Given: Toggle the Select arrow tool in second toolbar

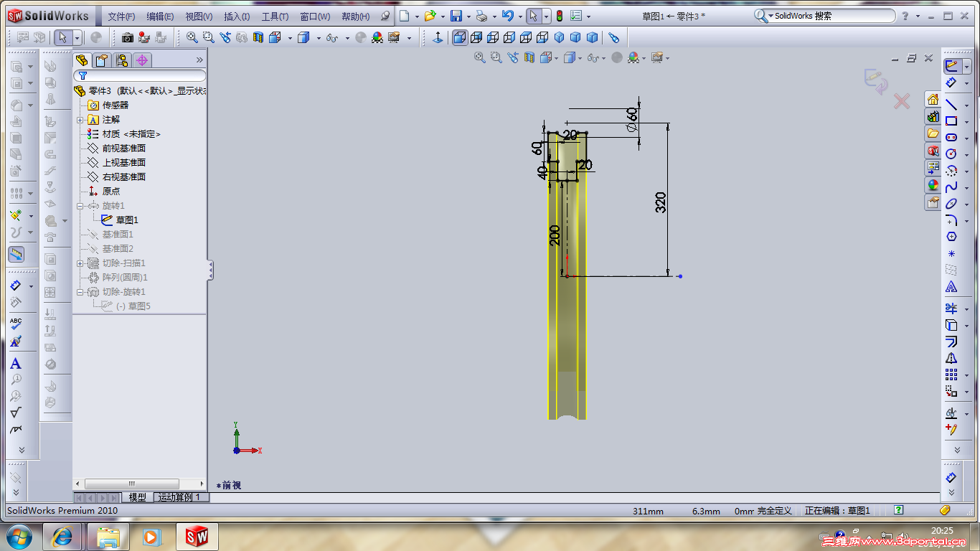Looking at the screenshot, I should tap(62, 37).
